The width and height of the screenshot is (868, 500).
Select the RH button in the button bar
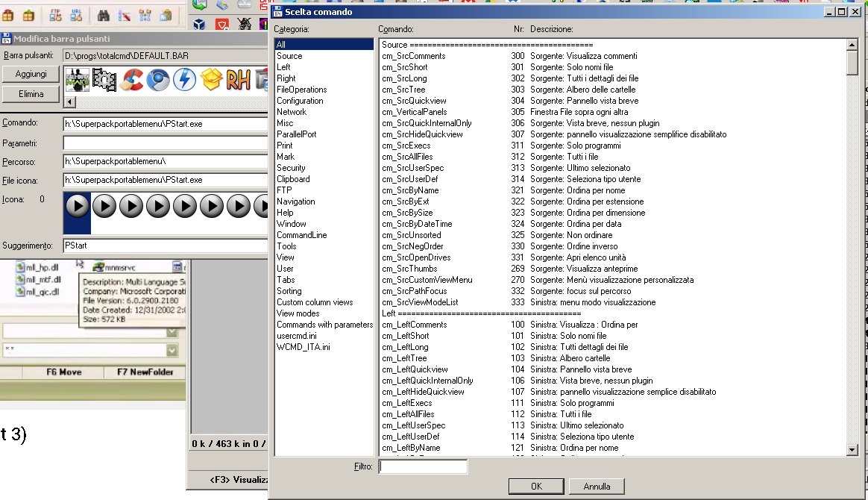238,80
